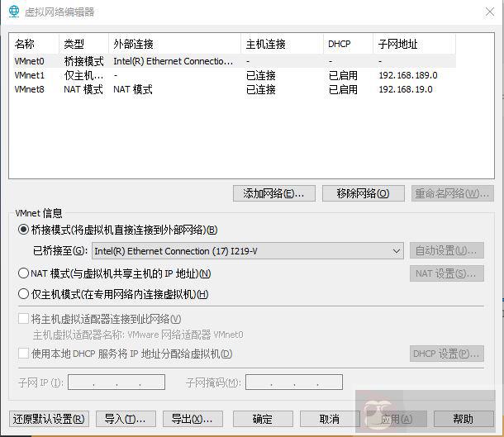The height and width of the screenshot is (437, 504).
Task: Click 重命名网络(W)... button
Action: [452, 193]
